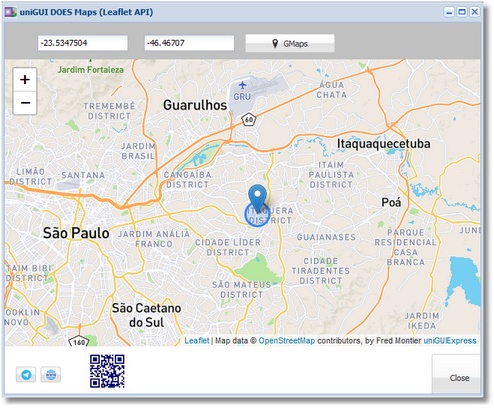This screenshot has width=494, height=408.
Task: Click the route 160 highway shield
Action: (x=79, y=342)
